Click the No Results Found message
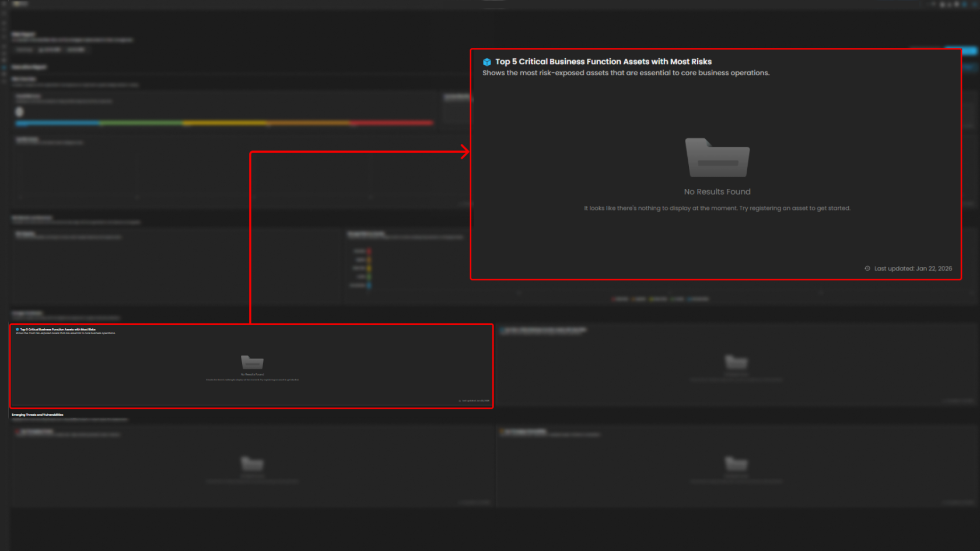Image resolution: width=980 pixels, height=551 pixels. (x=717, y=192)
